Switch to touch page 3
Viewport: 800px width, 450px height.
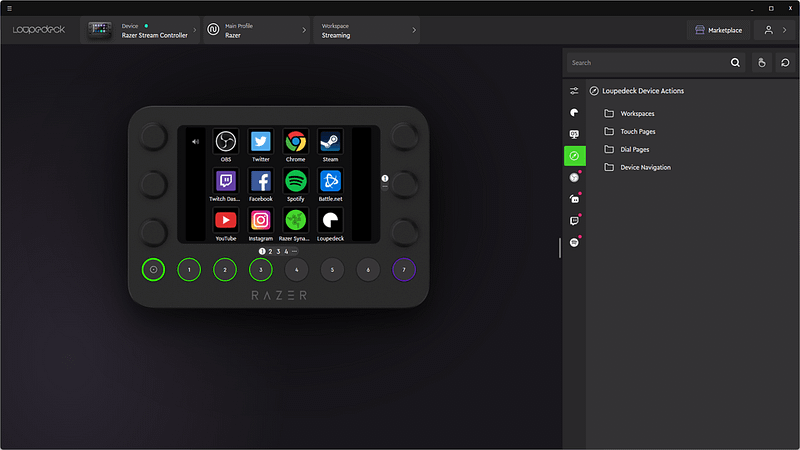(278, 251)
